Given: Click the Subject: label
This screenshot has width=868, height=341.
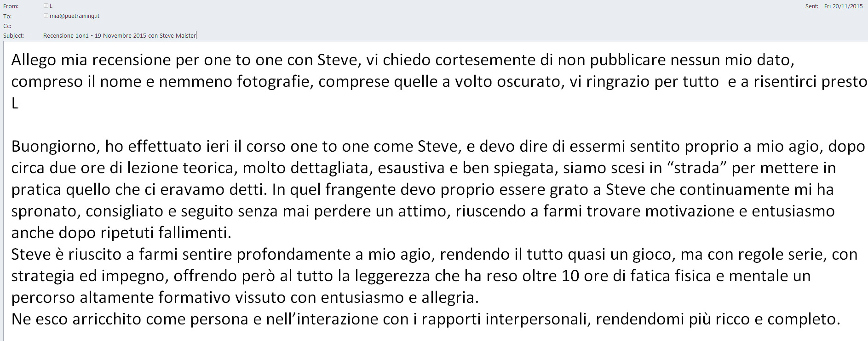Looking at the screenshot, I should click(14, 35).
